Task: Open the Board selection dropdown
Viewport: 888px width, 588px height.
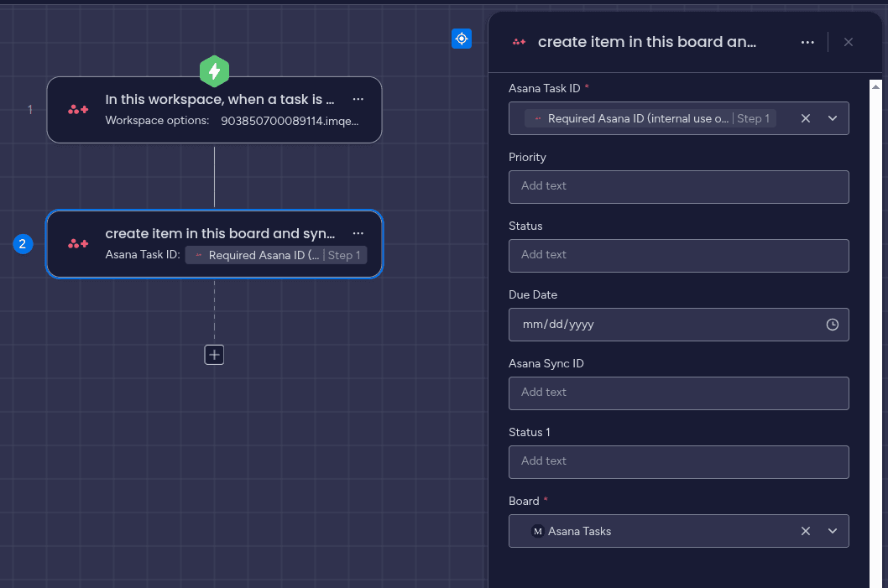Action: click(833, 531)
